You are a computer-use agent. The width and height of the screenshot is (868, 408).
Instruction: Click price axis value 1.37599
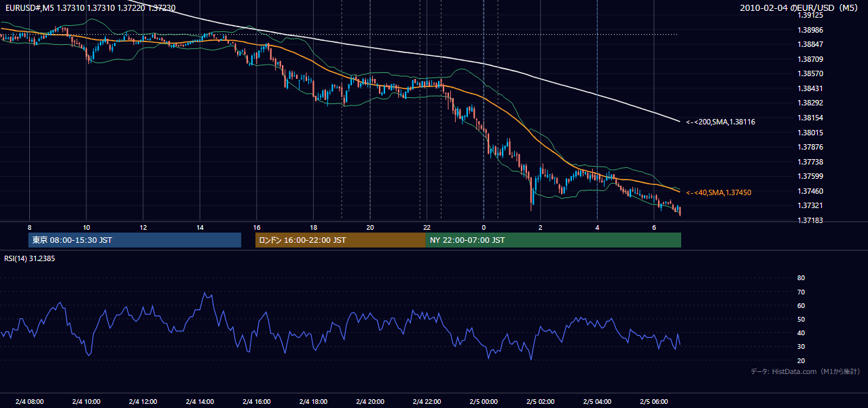(810, 177)
